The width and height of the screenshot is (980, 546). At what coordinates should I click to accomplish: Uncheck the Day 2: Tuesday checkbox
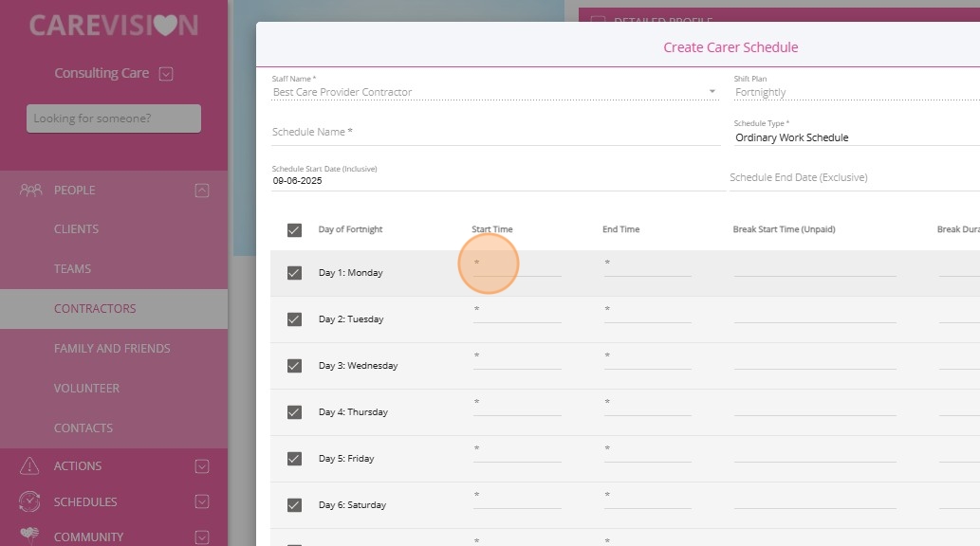point(294,319)
